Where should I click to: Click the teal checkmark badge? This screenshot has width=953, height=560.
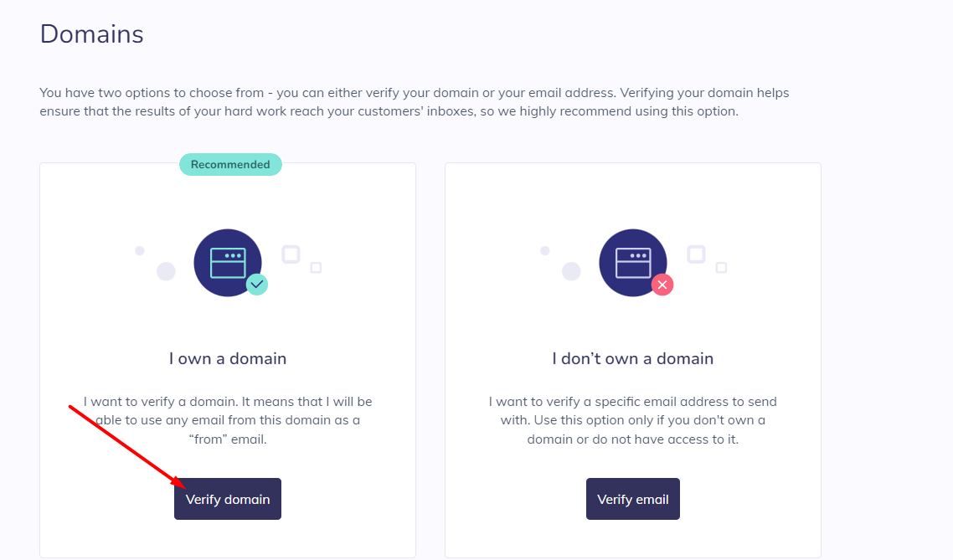click(x=257, y=285)
